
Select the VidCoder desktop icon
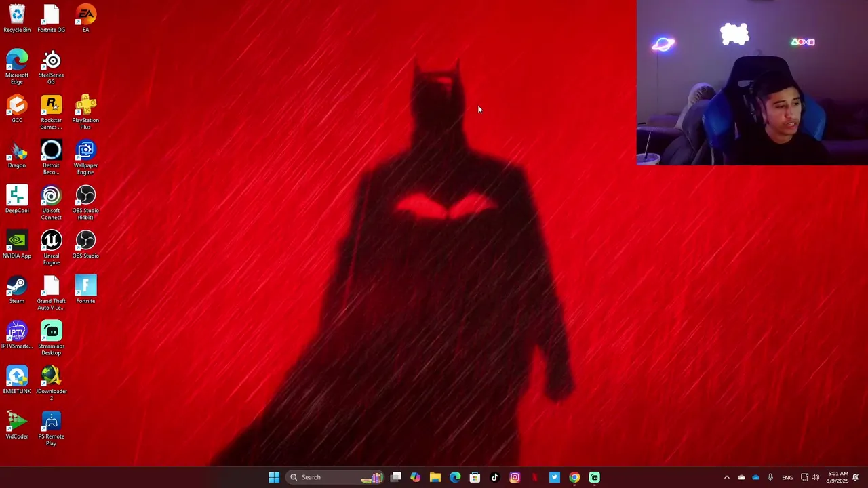(x=17, y=426)
